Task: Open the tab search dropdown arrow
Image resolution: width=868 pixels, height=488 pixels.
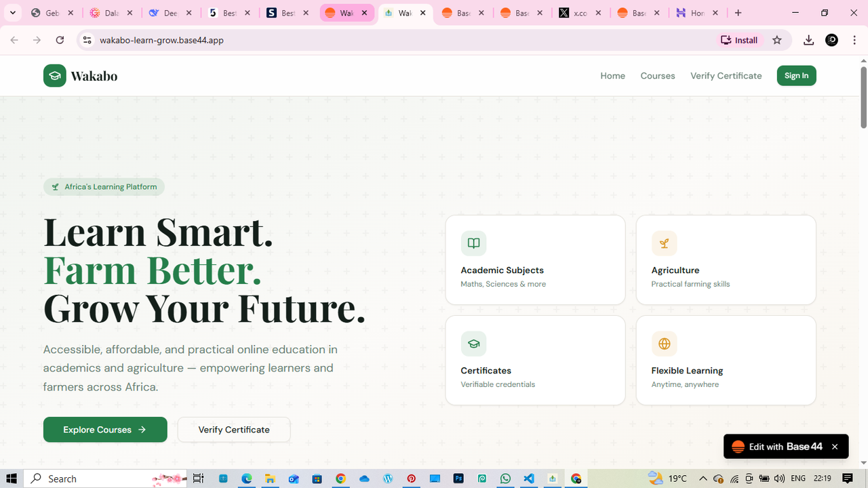Action: (x=12, y=13)
